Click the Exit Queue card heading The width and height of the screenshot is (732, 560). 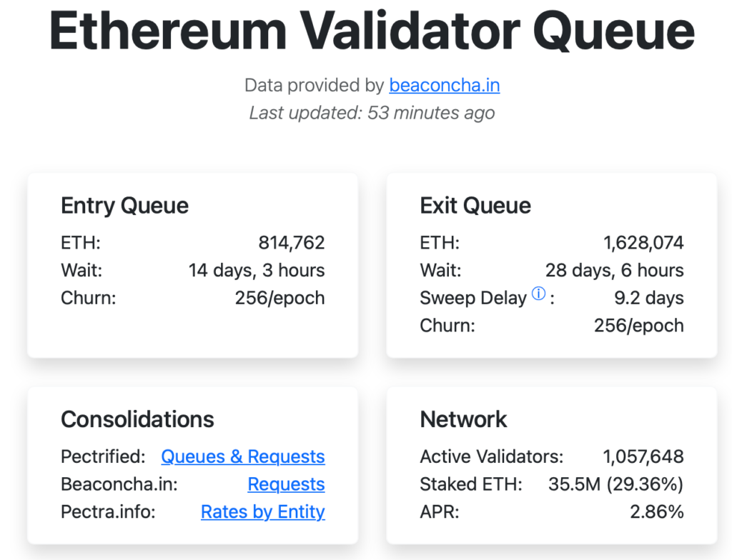pyautogui.click(x=475, y=206)
